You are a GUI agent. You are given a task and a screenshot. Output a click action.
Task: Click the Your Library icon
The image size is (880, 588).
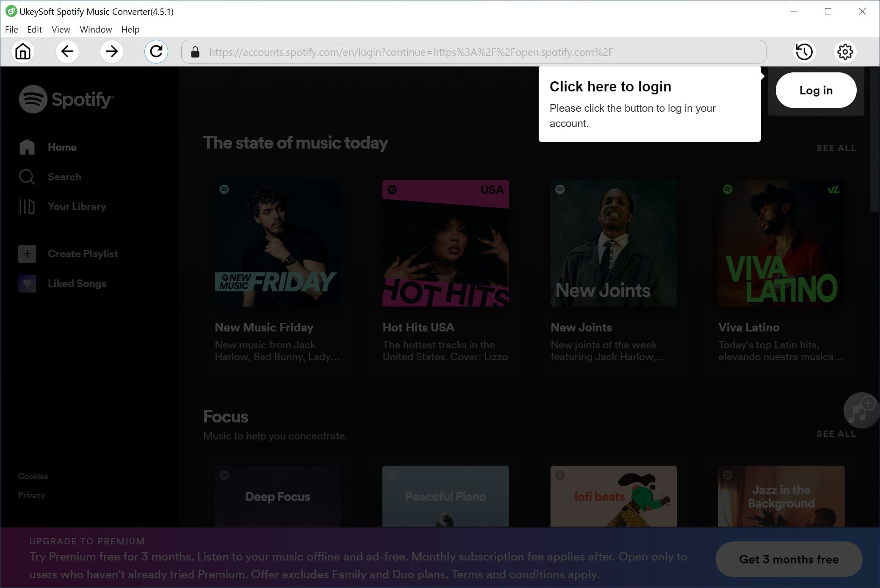(x=27, y=206)
